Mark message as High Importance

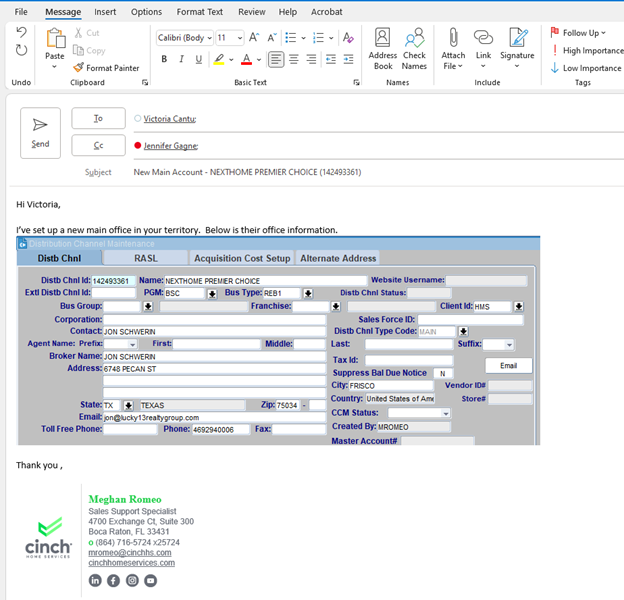coord(592,51)
